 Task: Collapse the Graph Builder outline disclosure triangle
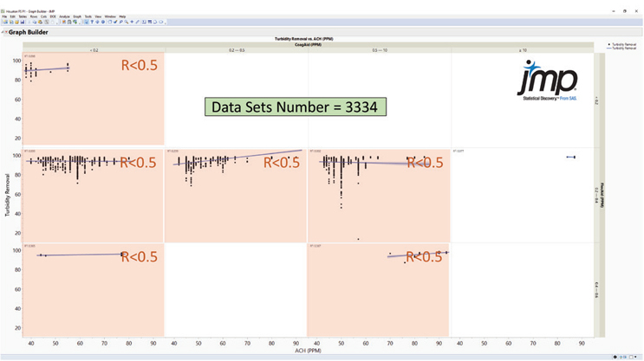(3, 32)
